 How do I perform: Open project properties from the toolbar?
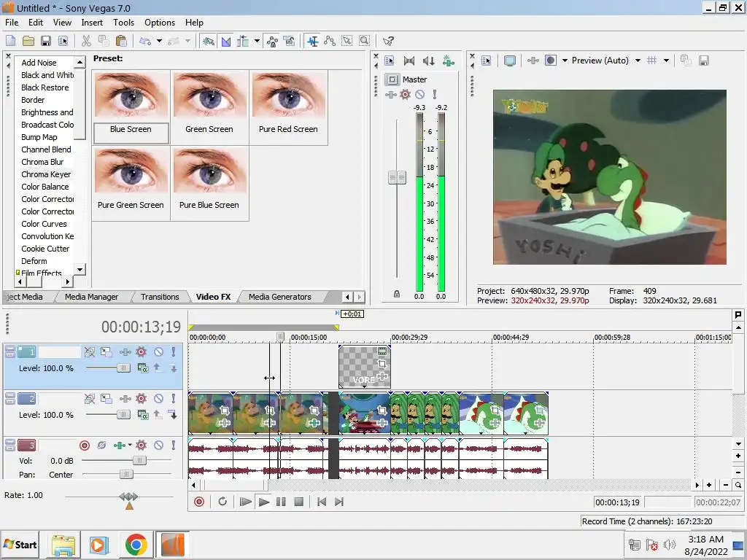(63, 41)
